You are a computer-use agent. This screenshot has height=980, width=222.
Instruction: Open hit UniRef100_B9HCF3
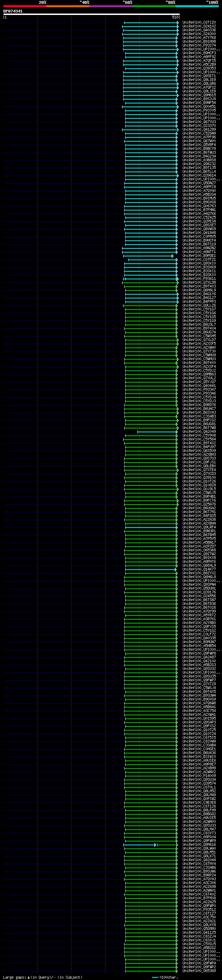click(199, 53)
